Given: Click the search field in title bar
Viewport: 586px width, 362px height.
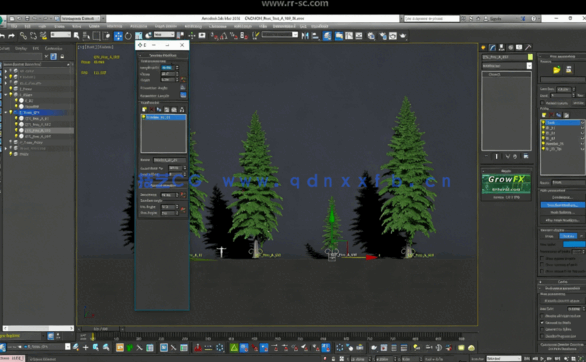Looking at the screenshot, I should [x=431, y=18].
